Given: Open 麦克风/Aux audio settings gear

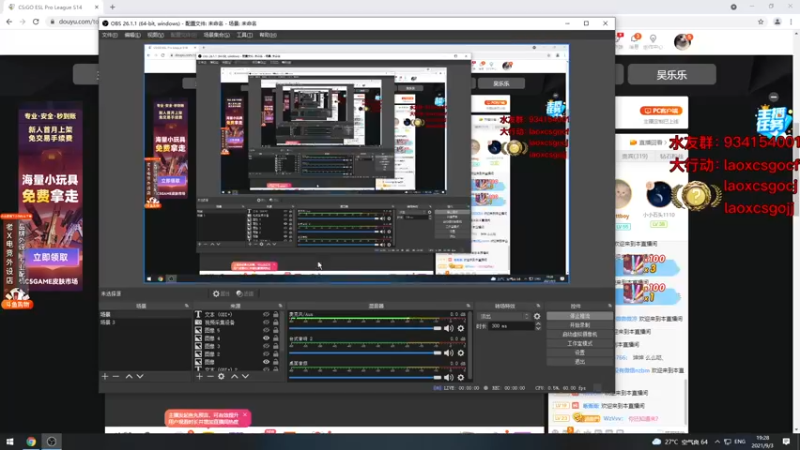Looking at the screenshot, I should coord(461,329).
